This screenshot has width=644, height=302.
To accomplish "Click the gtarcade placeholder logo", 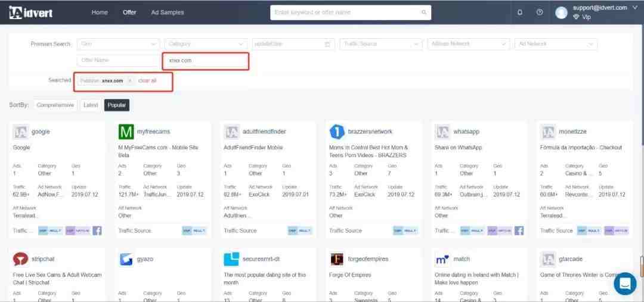I will [548, 259].
